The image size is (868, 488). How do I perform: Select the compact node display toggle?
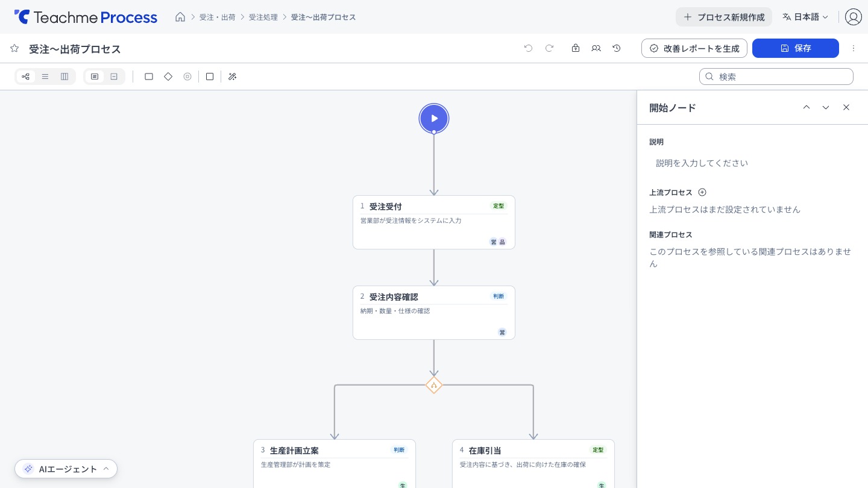click(x=114, y=77)
